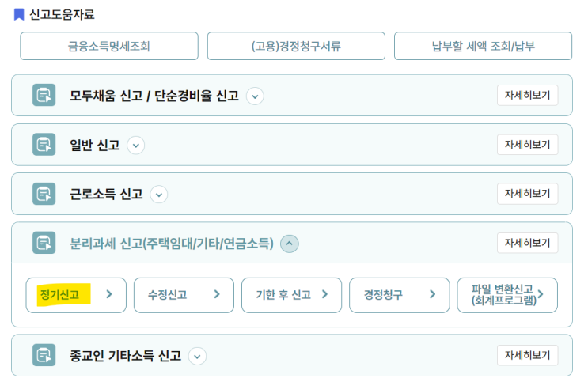Screen dimensions: 588x378
Task: Open (고용)경정청구서류 button
Action: coord(296,46)
